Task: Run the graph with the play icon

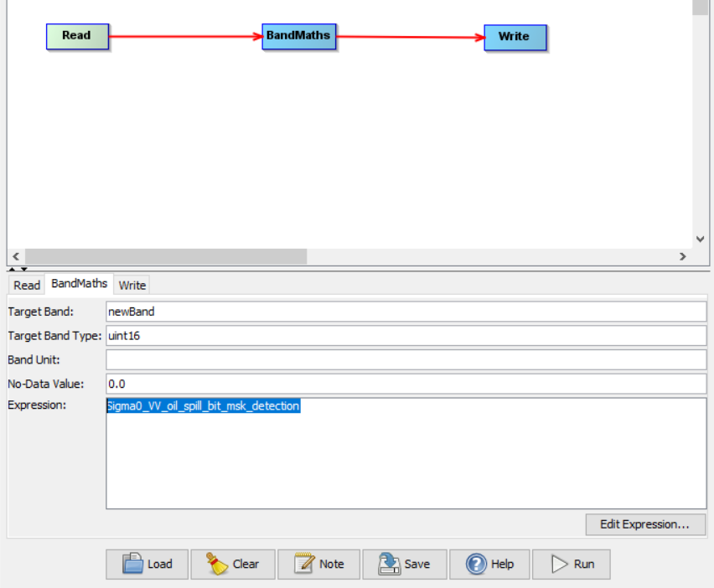Action: tap(572, 564)
